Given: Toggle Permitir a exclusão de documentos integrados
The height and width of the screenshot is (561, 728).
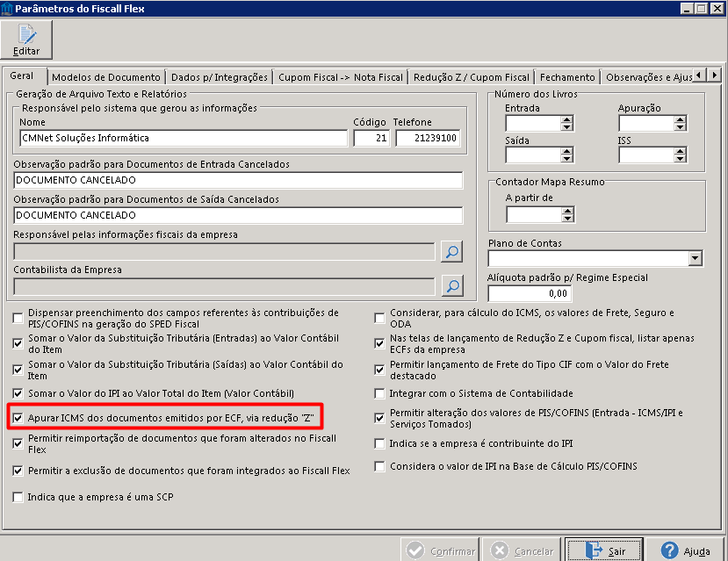Looking at the screenshot, I should 18,471.
